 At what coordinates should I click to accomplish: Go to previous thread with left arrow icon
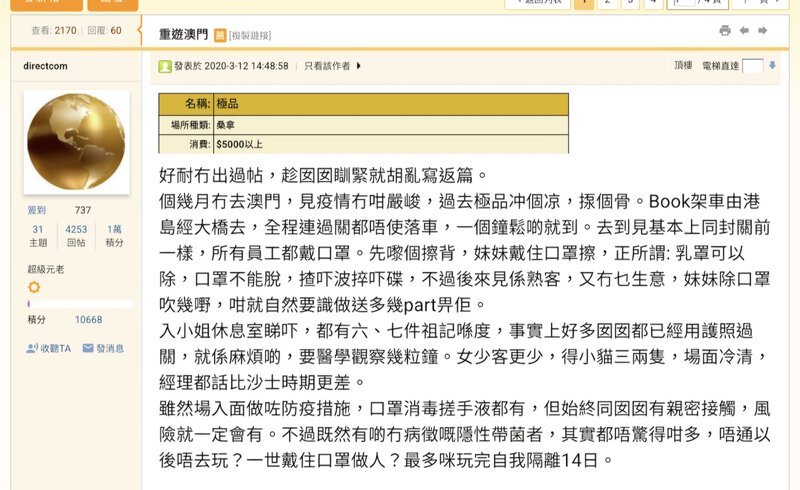tap(744, 31)
